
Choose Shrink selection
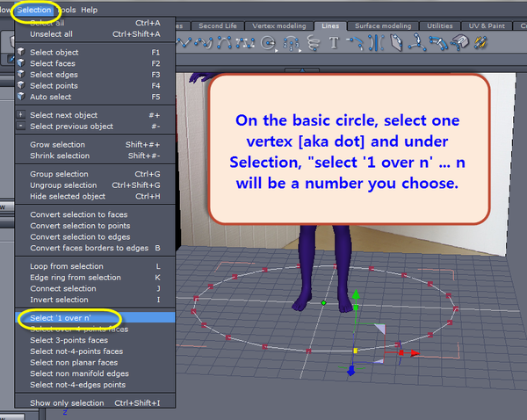click(95, 156)
